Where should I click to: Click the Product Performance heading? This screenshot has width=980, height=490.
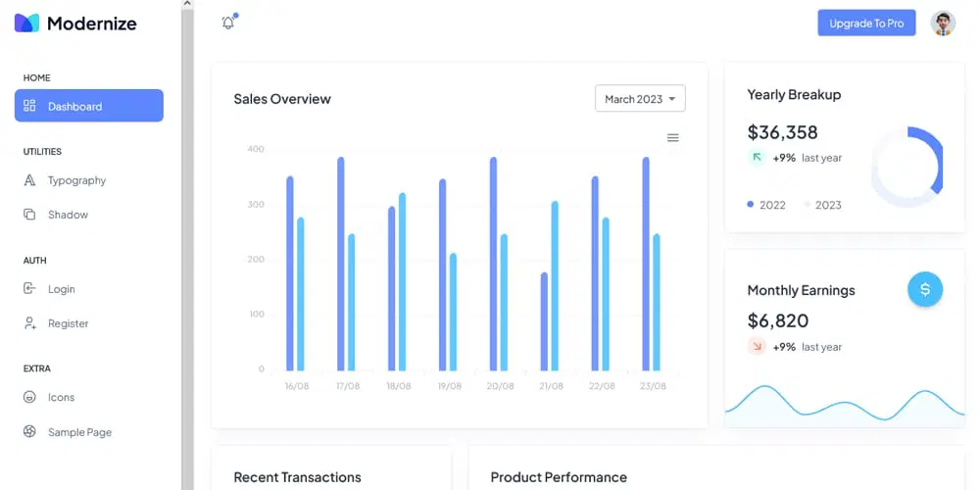(559, 477)
